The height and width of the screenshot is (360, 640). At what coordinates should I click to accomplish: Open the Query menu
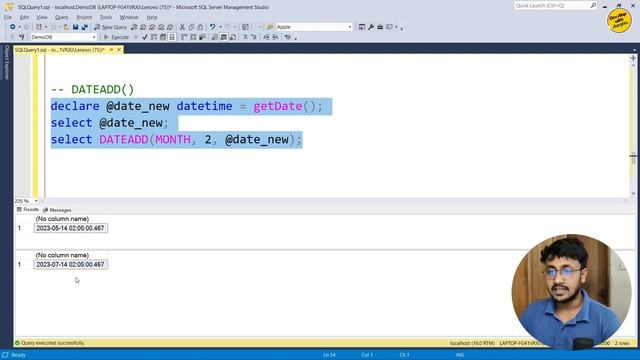click(x=62, y=17)
